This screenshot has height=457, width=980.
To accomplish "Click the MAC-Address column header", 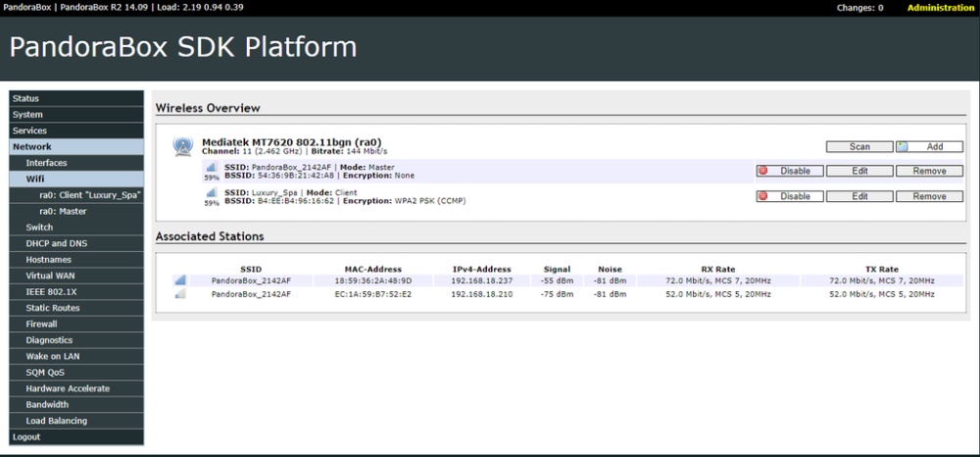I will pos(373,270).
